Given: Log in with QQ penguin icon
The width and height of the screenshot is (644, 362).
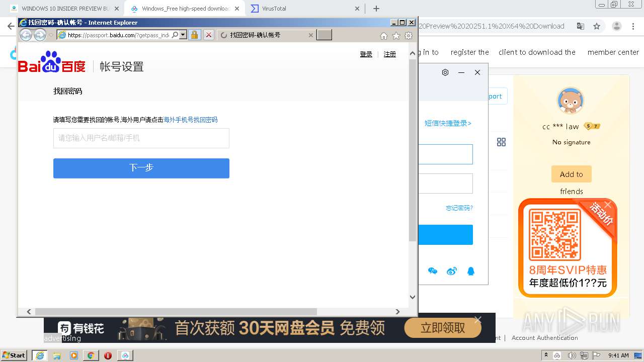Looking at the screenshot, I should [x=471, y=271].
